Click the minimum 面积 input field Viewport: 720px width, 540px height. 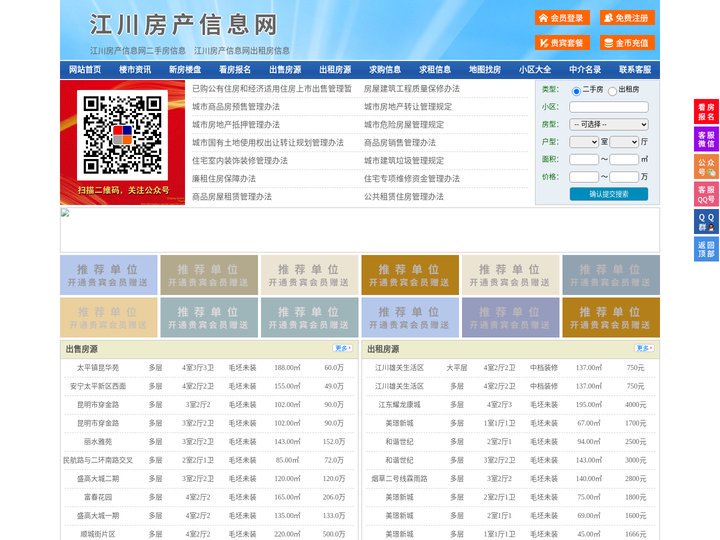(x=584, y=159)
